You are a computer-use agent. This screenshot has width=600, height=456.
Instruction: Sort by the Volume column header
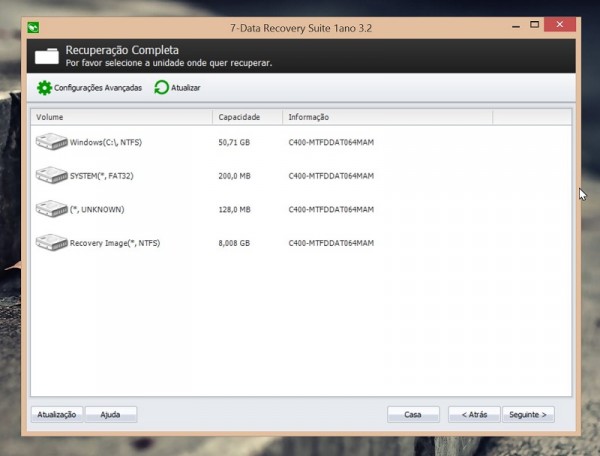pyautogui.click(x=122, y=117)
